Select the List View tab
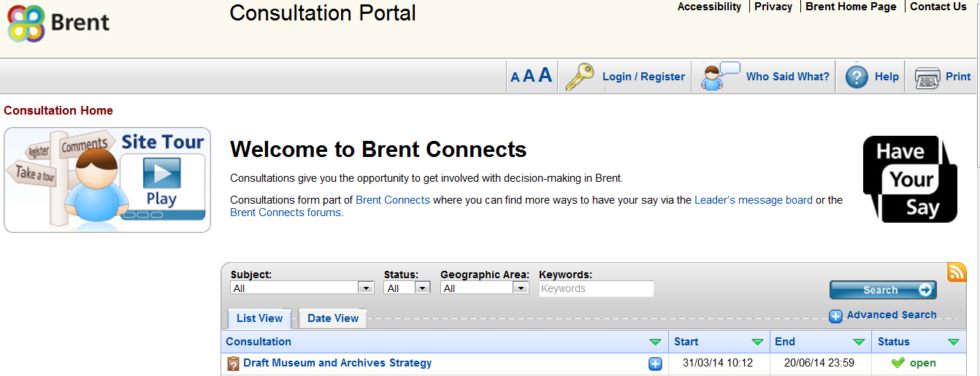Viewport: 980px width, 376px height. pos(259,318)
